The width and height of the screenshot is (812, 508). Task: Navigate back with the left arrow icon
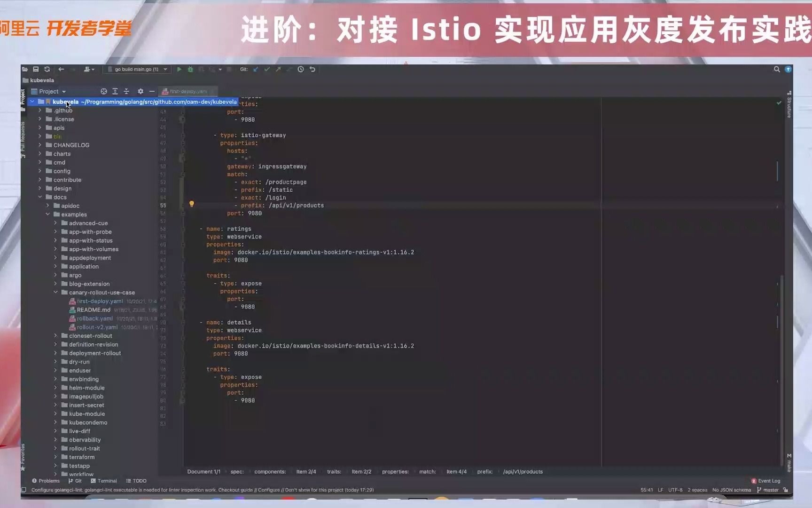click(61, 69)
